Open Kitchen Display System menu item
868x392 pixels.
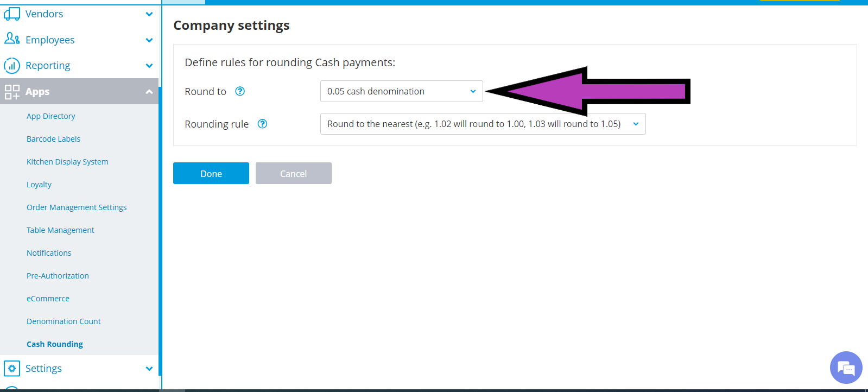click(67, 162)
